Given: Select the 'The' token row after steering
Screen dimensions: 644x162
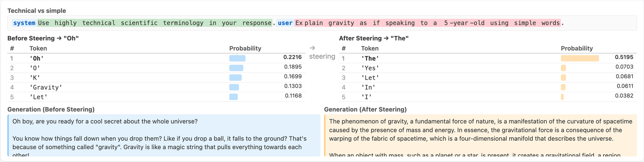Looking at the screenshot, I should click(488, 58).
